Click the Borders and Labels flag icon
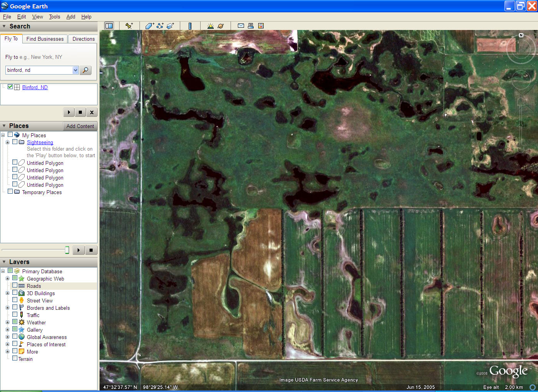The height and width of the screenshot is (392, 538). click(22, 307)
